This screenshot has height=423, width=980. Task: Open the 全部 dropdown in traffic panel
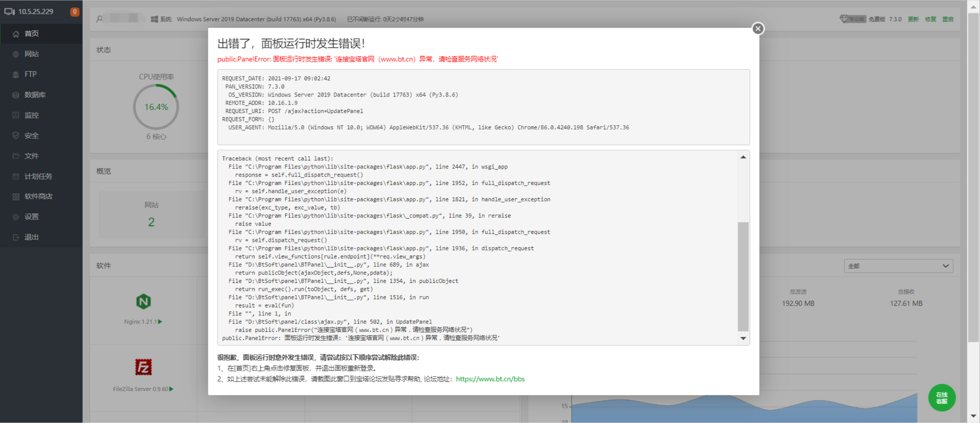(x=898, y=266)
